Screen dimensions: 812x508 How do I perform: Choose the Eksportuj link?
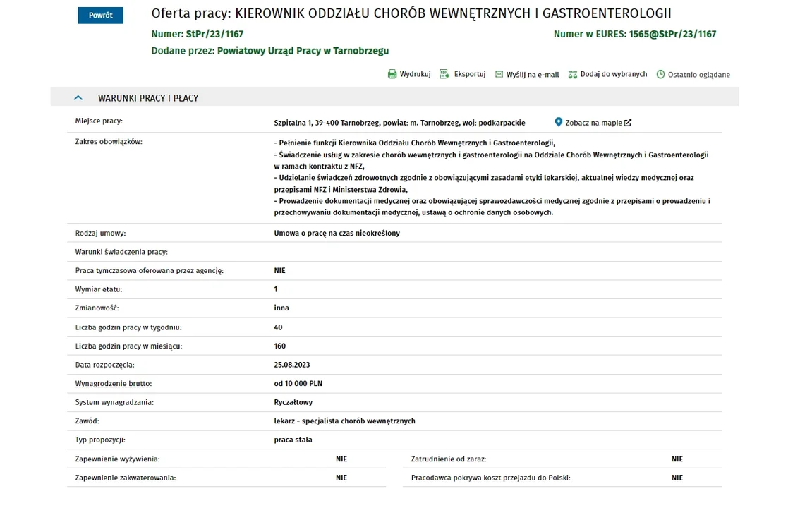470,74
